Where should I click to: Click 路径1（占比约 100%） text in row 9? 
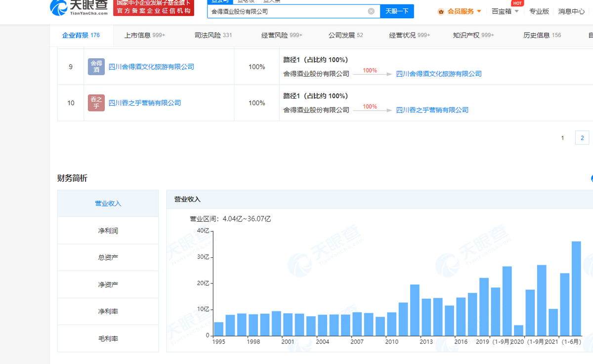click(x=316, y=60)
